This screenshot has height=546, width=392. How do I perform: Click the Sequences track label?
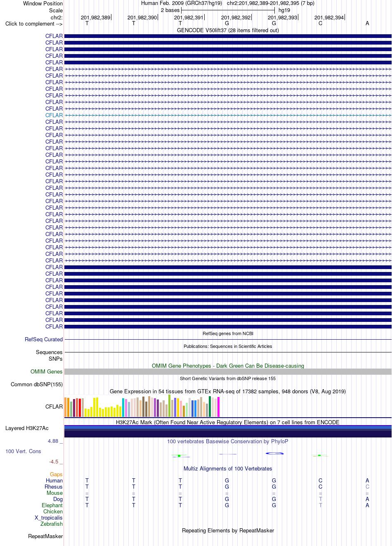[49, 352]
